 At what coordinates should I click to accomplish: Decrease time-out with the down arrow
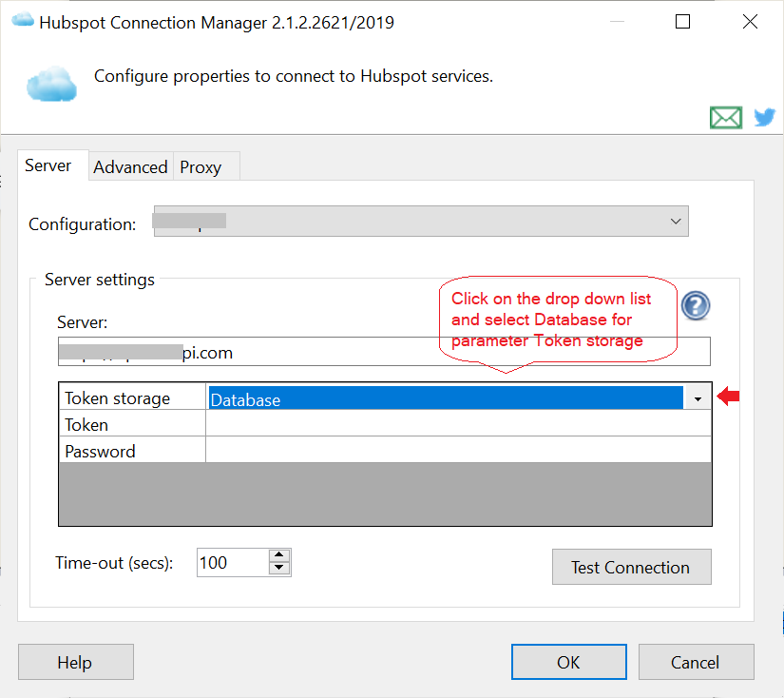279,569
